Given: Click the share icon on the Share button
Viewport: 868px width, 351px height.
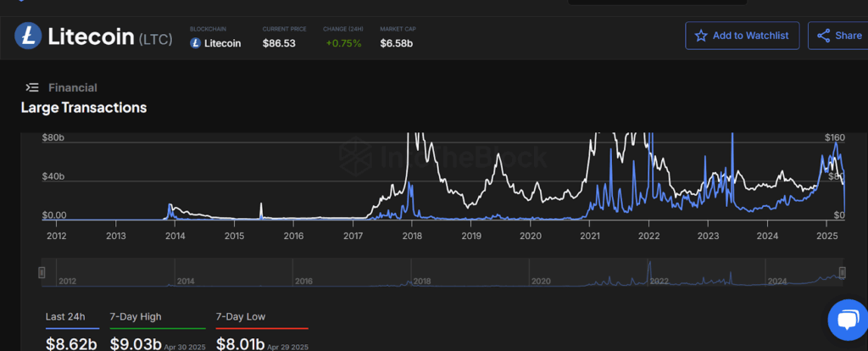Looking at the screenshot, I should coord(824,36).
